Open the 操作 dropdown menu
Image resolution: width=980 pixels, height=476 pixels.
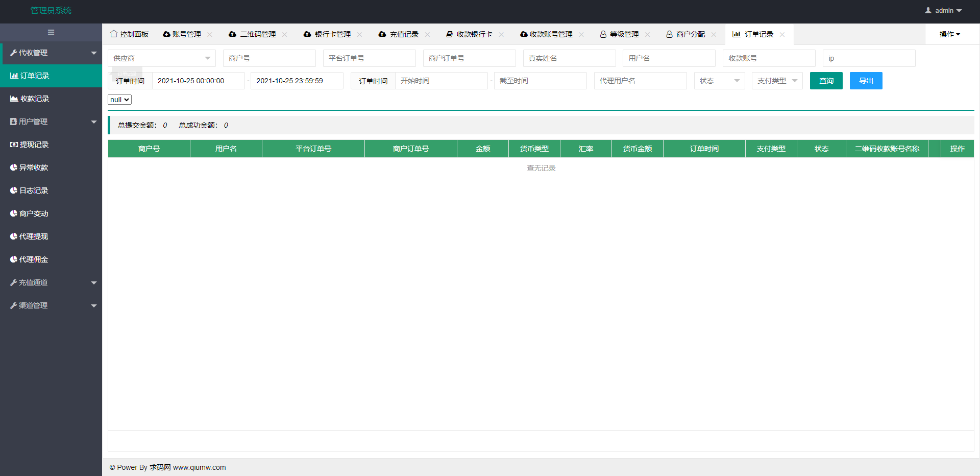[950, 34]
